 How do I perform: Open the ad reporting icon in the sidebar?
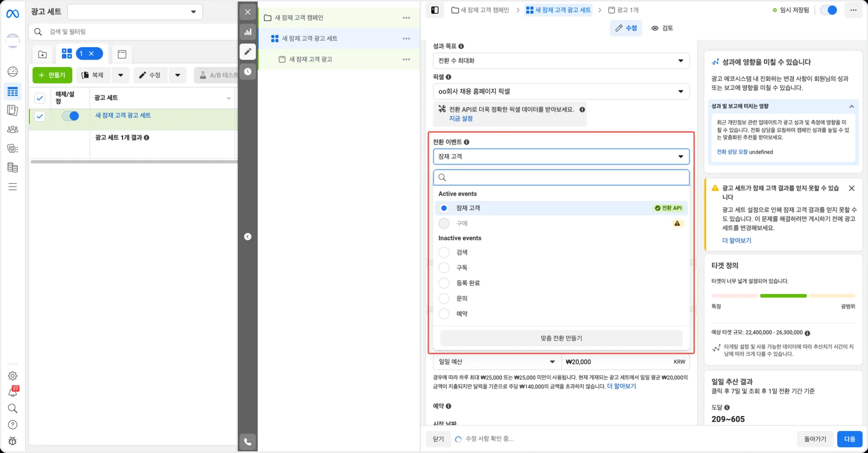[13, 110]
